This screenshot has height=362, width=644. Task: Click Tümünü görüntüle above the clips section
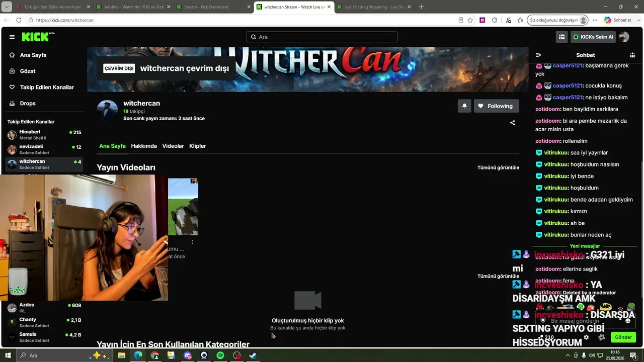[x=498, y=276]
